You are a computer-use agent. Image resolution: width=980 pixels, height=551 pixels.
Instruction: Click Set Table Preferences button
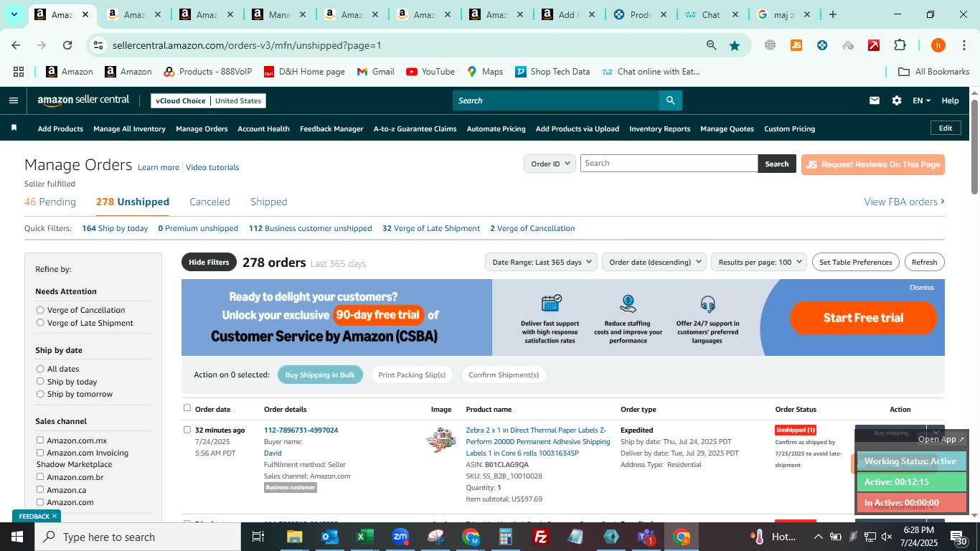pyautogui.click(x=855, y=262)
